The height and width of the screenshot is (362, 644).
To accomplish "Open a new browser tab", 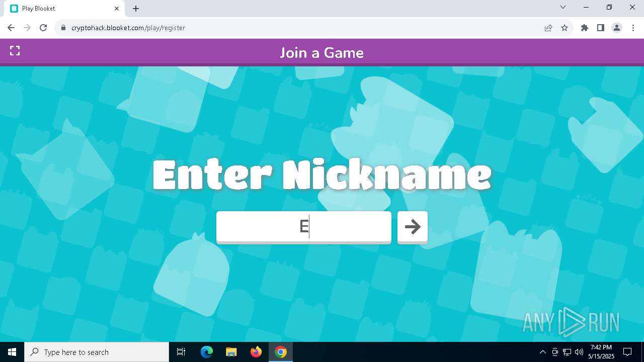I will [136, 9].
